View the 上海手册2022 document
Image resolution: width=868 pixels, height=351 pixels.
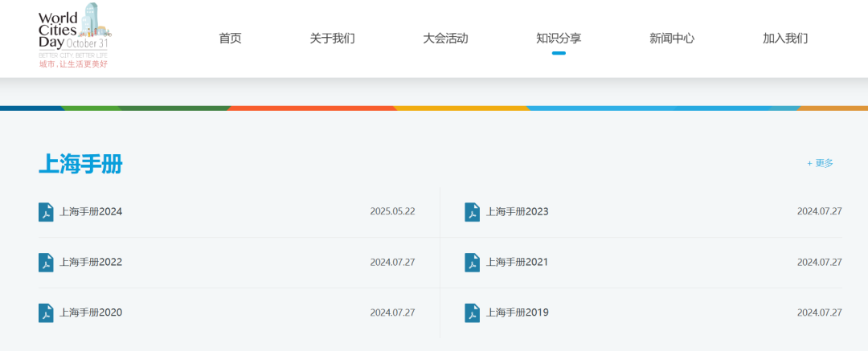(x=91, y=263)
